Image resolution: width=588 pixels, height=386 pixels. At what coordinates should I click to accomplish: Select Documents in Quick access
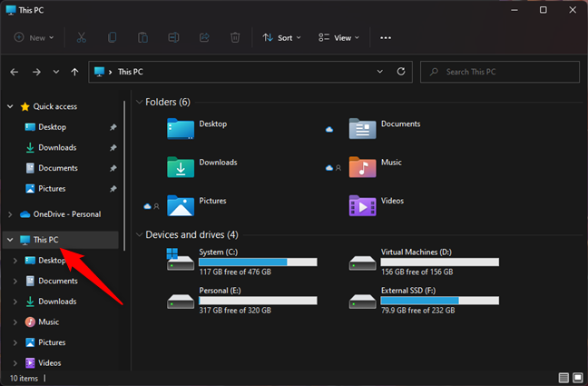[x=58, y=168]
